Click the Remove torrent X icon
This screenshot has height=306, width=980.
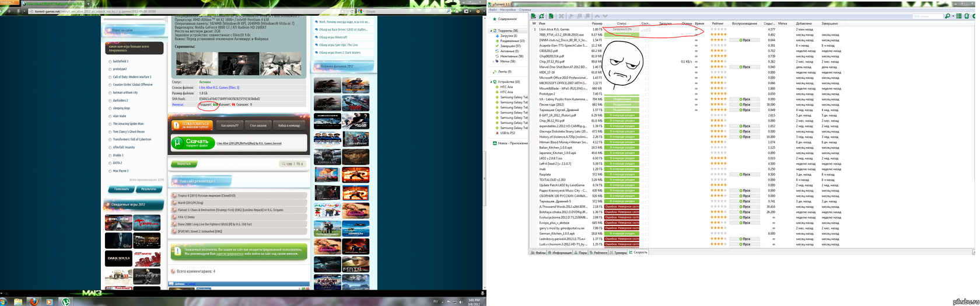[x=561, y=16]
